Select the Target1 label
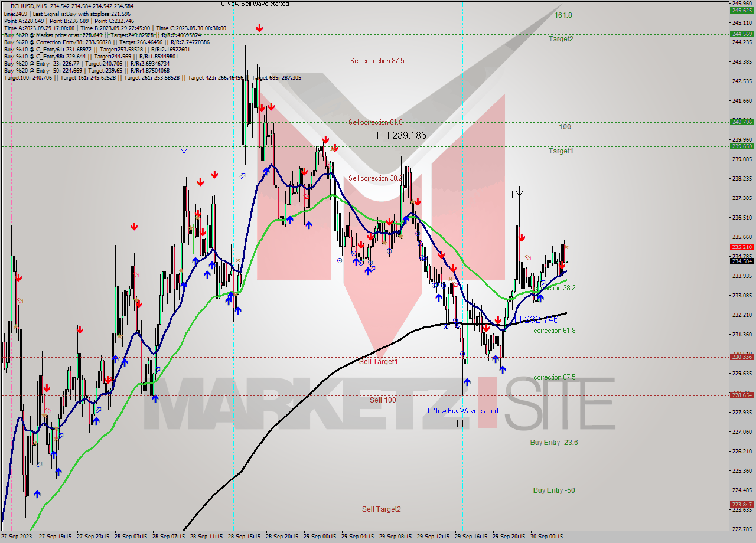This screenshot has width=756, height=543. [x=561, y=151]
